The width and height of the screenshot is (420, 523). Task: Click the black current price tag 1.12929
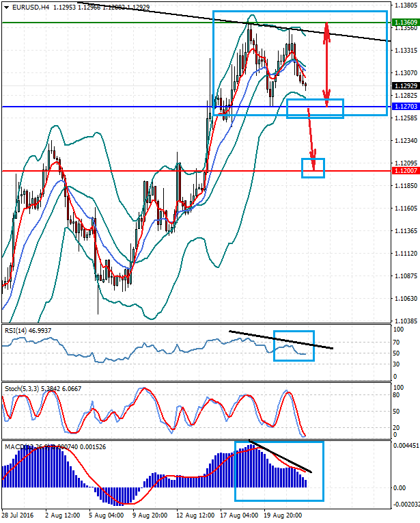406,85
